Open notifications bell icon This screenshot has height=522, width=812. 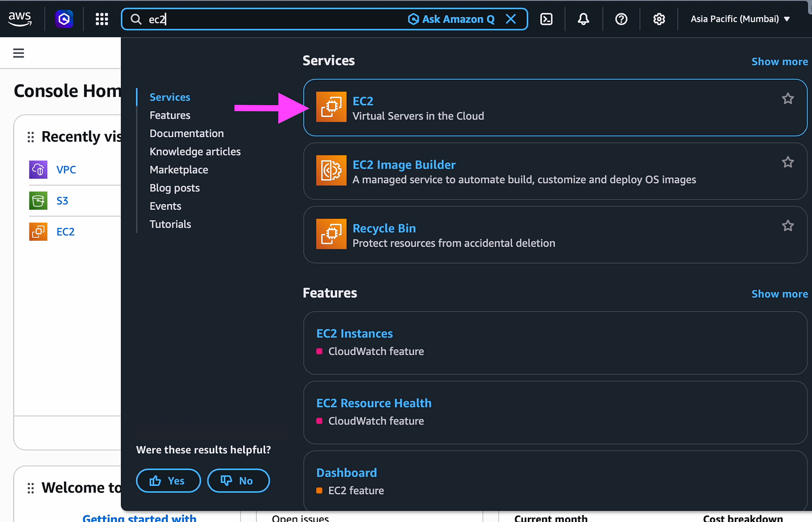click(x=584, y=19)
